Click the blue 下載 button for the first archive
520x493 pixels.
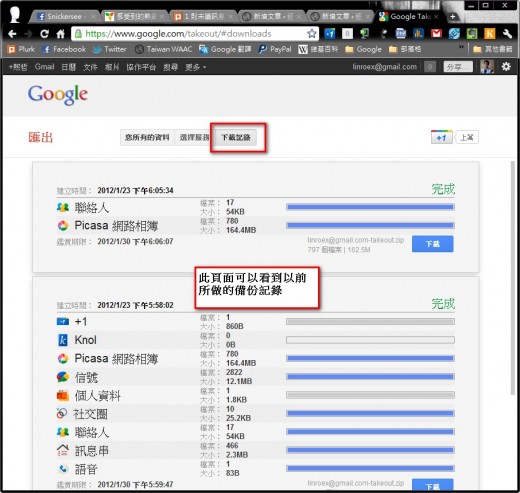[432, 244]
